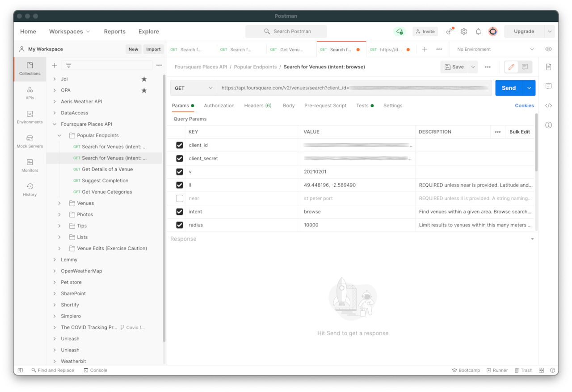The width and height of the screenshot is (572, 392).
Task: Uncheck the radius parameter checkbox
Action: [180, 225]
